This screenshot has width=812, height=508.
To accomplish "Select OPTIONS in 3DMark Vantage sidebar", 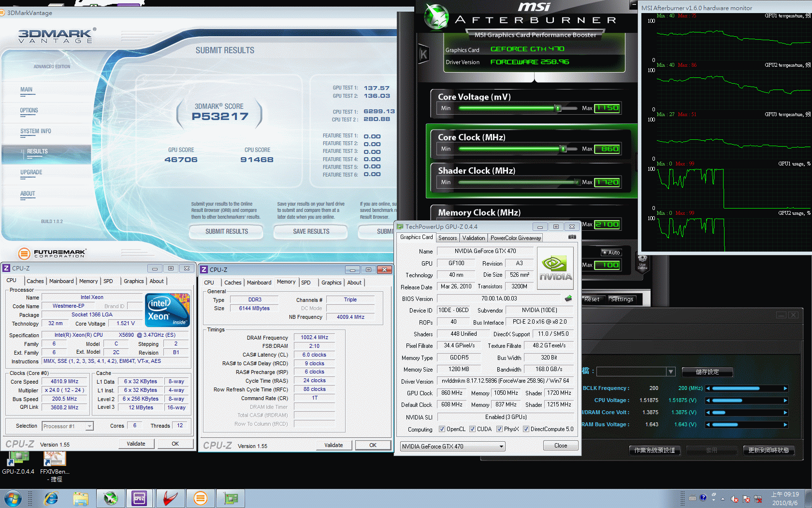I will point(29,111).
